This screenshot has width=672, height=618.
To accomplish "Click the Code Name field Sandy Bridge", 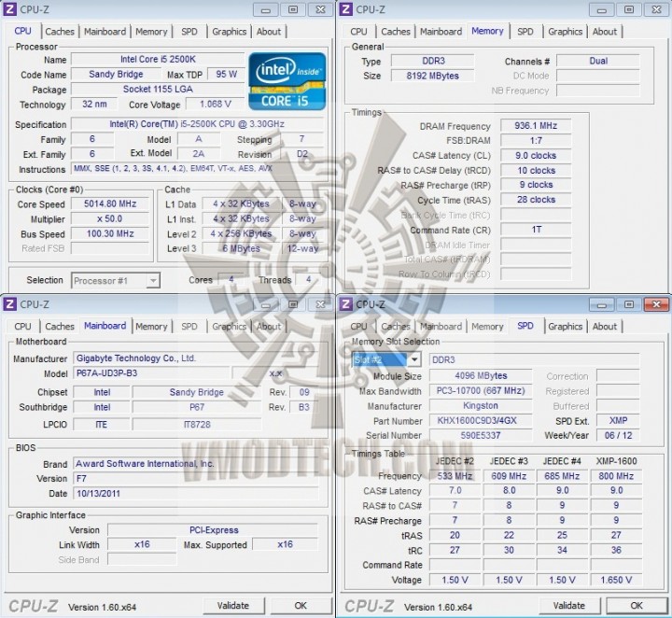I will tap(116, 74).
